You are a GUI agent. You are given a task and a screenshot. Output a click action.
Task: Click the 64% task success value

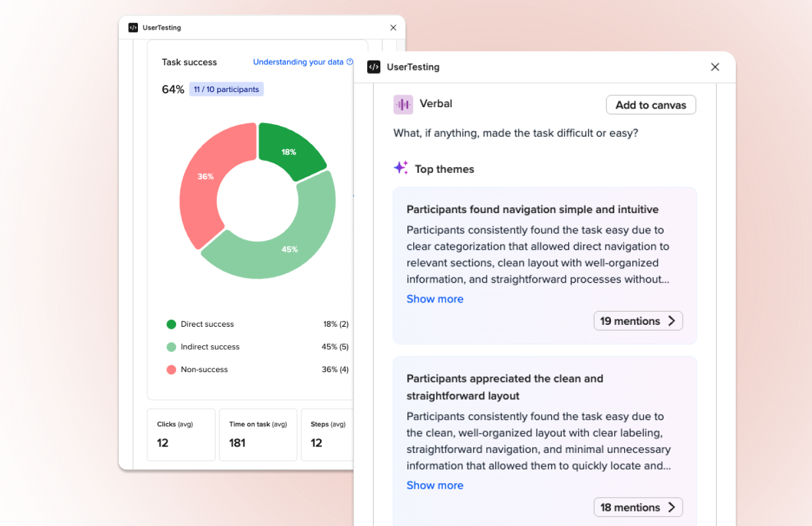point(173,89)
